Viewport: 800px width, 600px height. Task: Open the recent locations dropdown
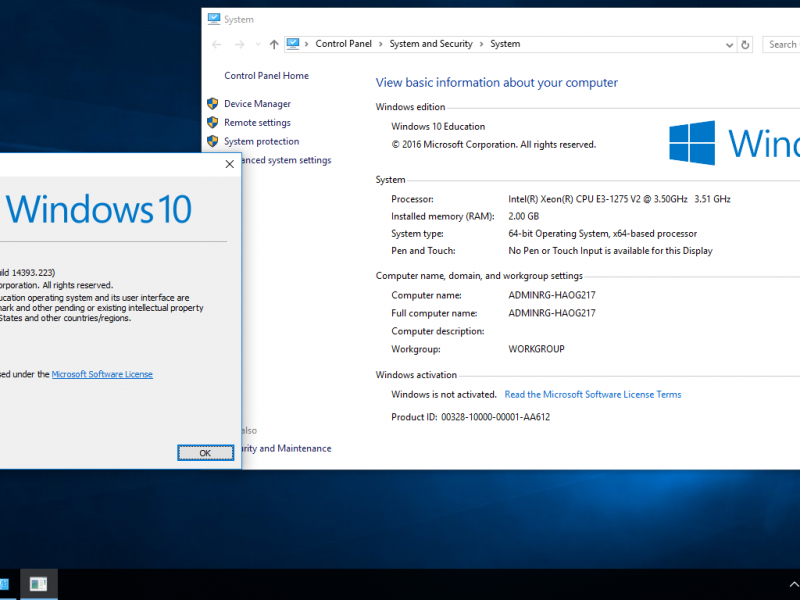point(258,44)
